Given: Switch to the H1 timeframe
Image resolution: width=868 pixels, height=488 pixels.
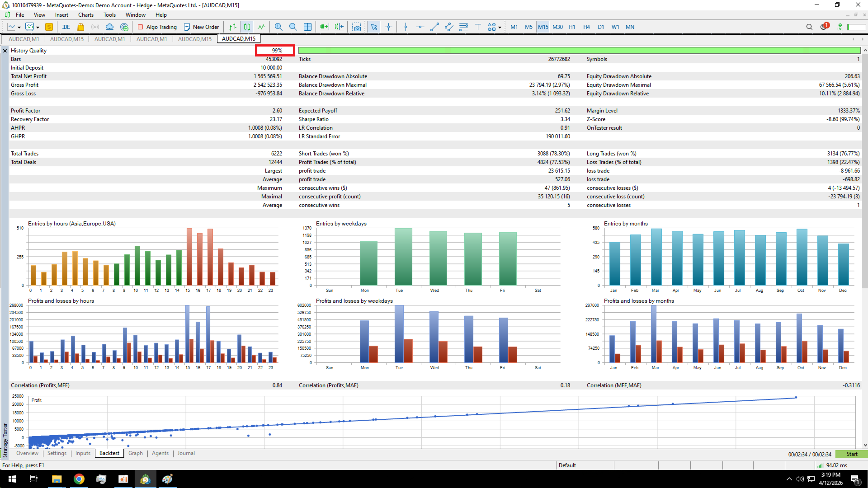Looking at the screenshot, I should pos(572,27).
